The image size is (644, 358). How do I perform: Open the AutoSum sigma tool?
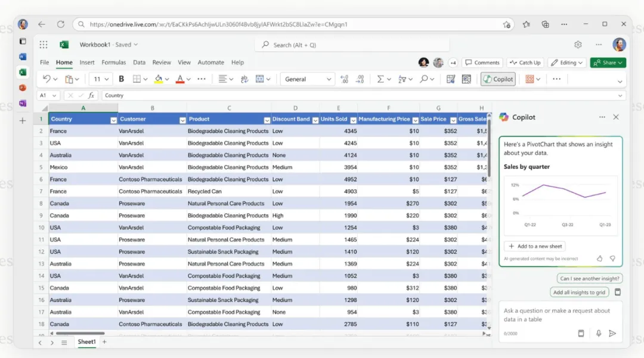pos(380,79)
